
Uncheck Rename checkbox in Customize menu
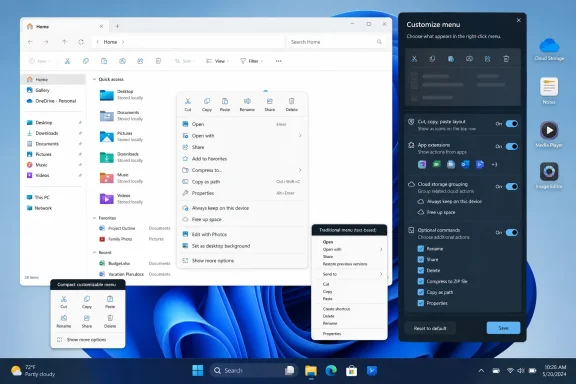point(421,249)
